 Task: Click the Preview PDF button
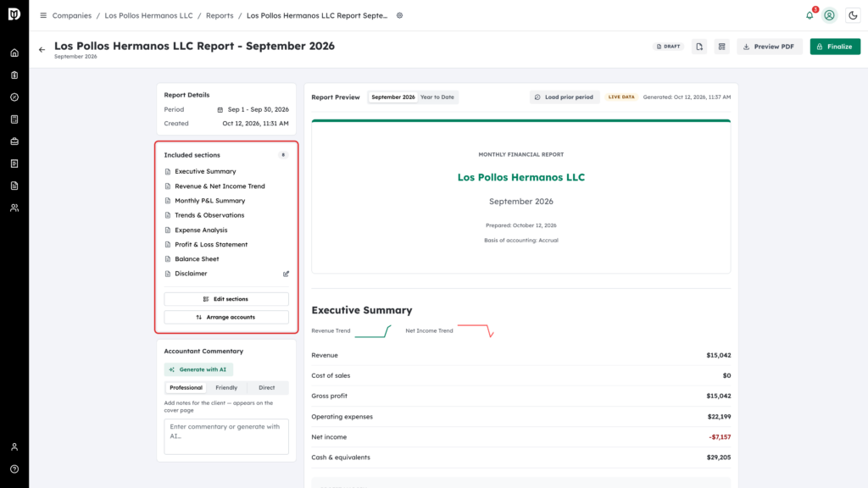(770, 47)
